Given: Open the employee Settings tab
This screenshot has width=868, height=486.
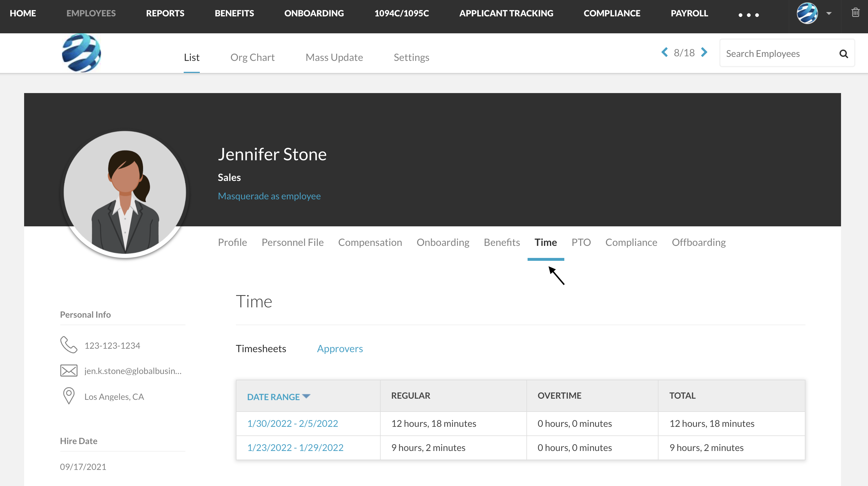Looking at the screenshot, I should (x=411, y=57).
